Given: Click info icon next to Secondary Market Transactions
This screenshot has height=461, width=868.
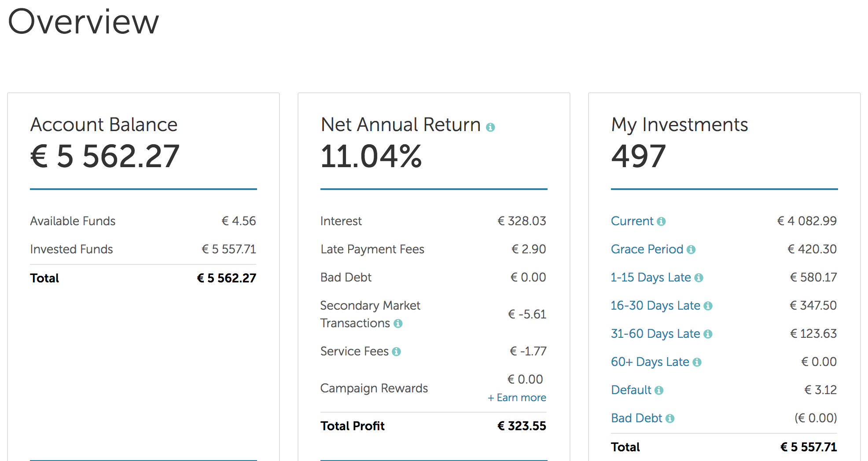Looking at the screenshot, I should 398,324.
